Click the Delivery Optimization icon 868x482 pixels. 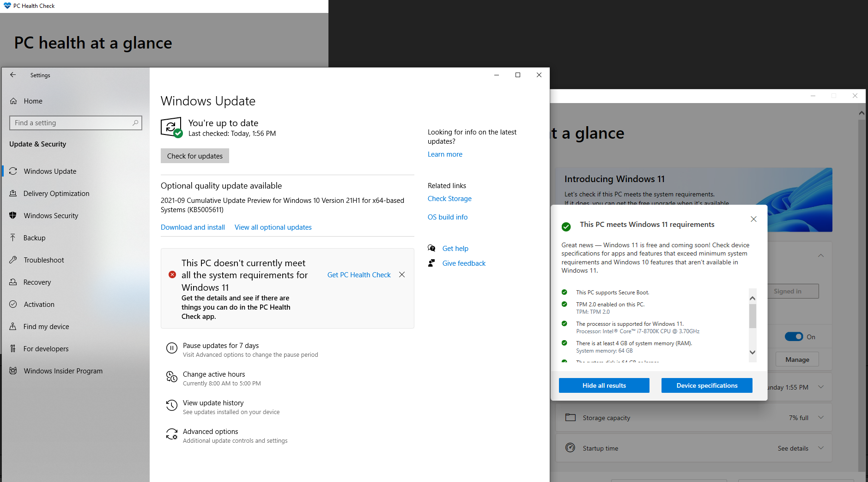[13, 194]
